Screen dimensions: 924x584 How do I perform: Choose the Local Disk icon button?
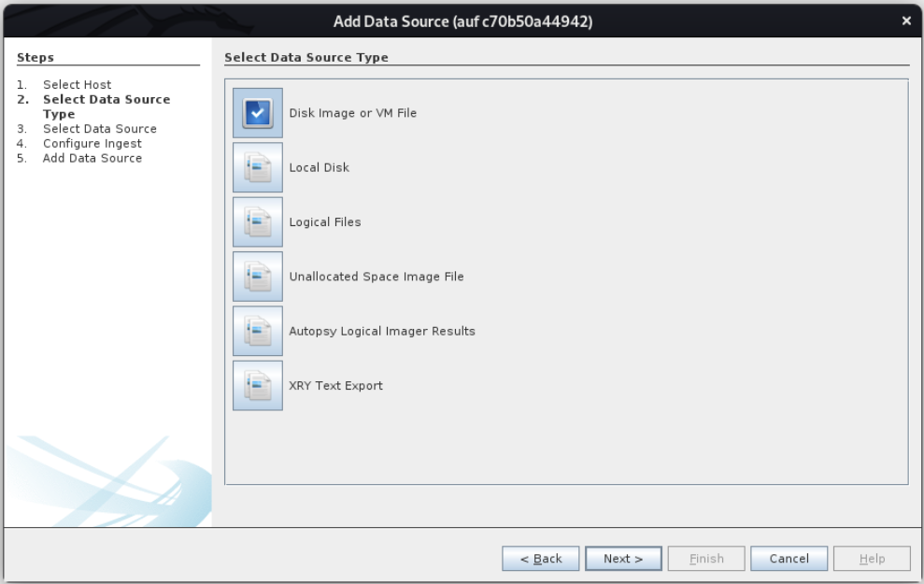257,167
